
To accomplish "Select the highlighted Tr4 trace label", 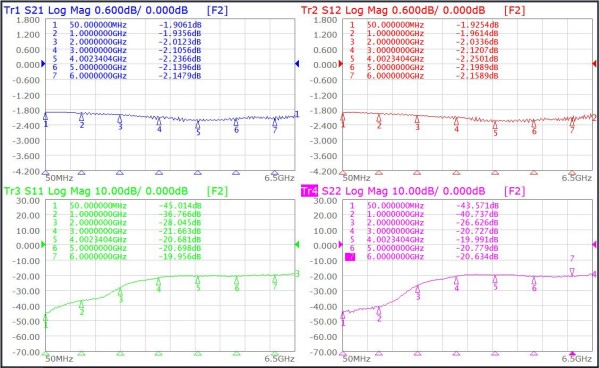I will (x=309, y=191).
